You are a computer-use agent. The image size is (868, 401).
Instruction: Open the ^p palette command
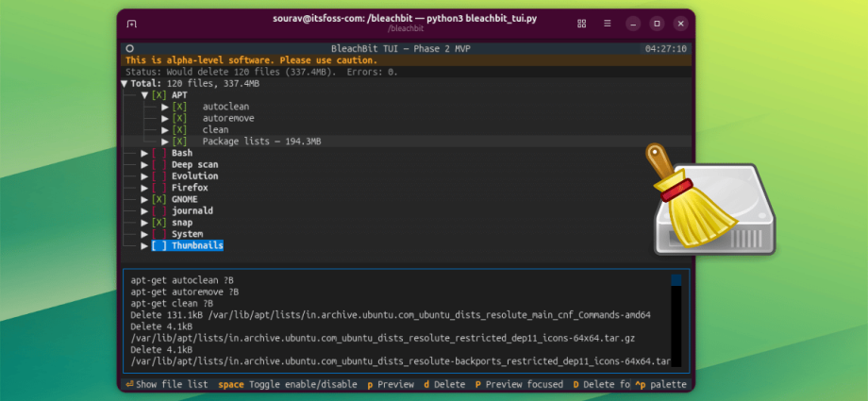tap(660, 384)
